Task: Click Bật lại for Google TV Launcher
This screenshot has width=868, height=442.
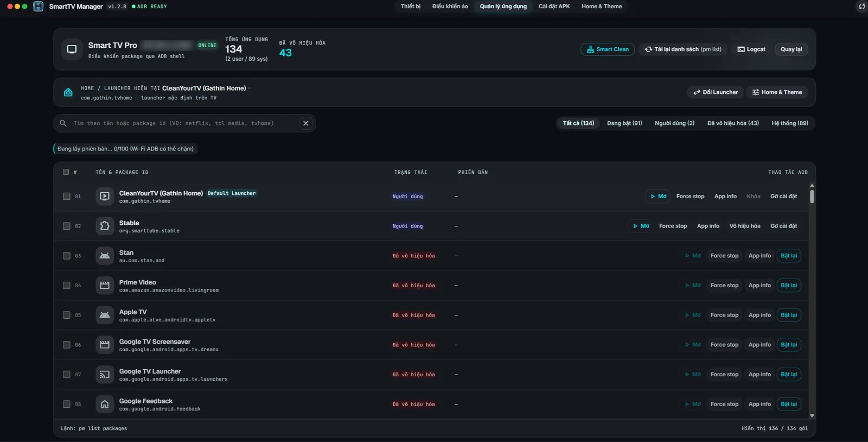Action: [789, 374]
